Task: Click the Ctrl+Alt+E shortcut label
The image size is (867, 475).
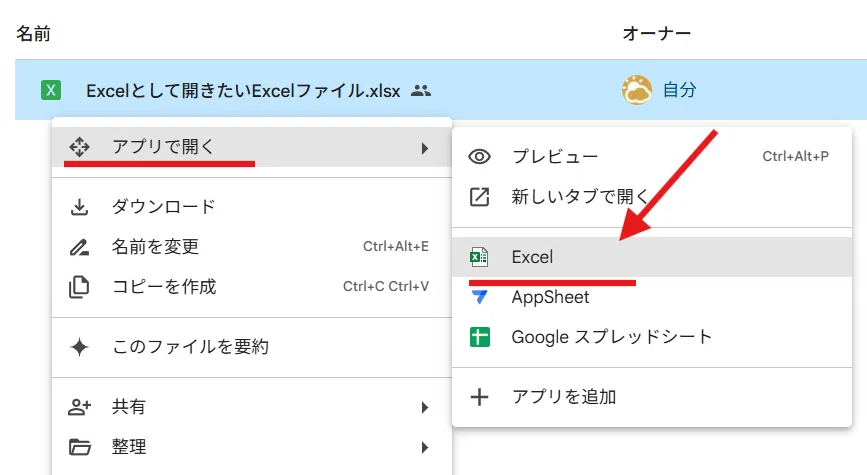Action: click(395, 247)
